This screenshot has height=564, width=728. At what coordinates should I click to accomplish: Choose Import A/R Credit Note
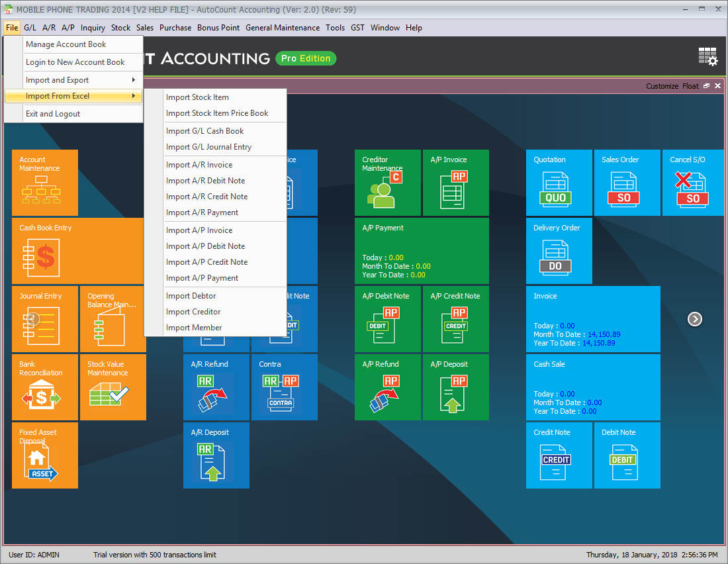pos(216,197)
